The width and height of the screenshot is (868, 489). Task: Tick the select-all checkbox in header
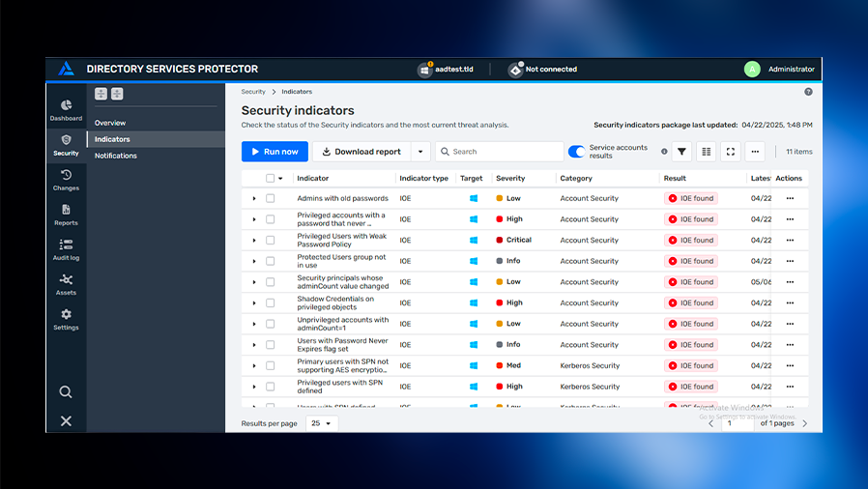[271, 178]
